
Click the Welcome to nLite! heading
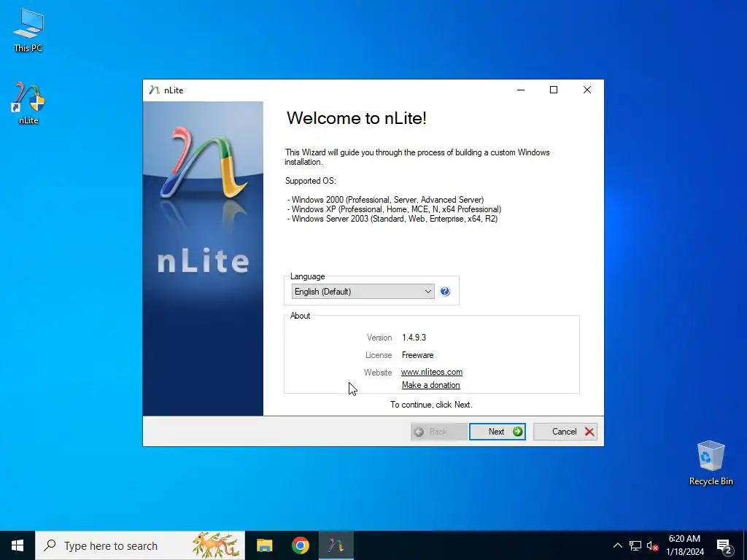pos(356,118)
